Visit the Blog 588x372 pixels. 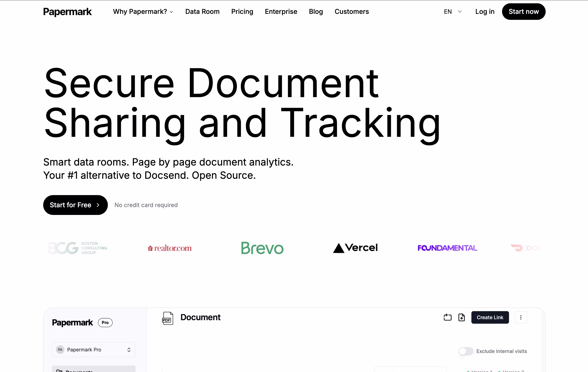coord(316,12)
